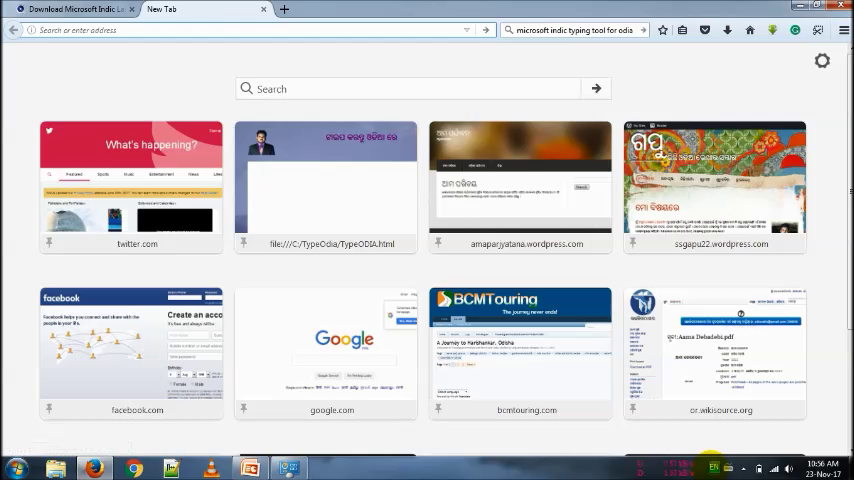Viewport: 854px width, 480px height.
Task: Click the green download-helper arrow icon
Action: (772, 30)
